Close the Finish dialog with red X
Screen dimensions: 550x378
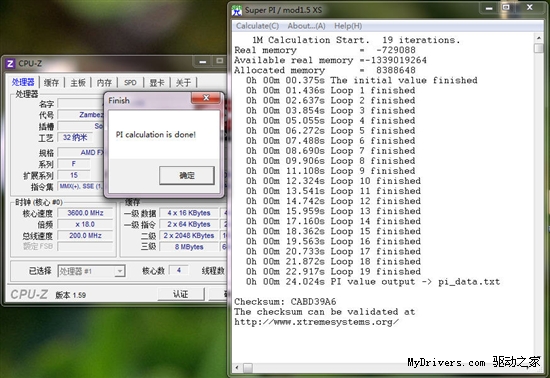tap(206, 98)
